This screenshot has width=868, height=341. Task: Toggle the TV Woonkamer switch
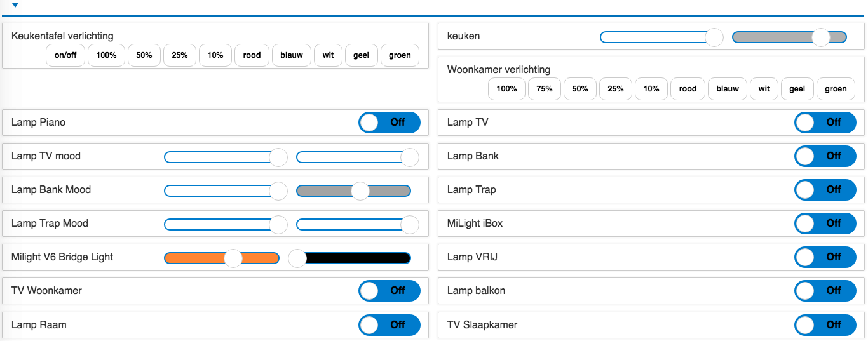click(389, 291)
